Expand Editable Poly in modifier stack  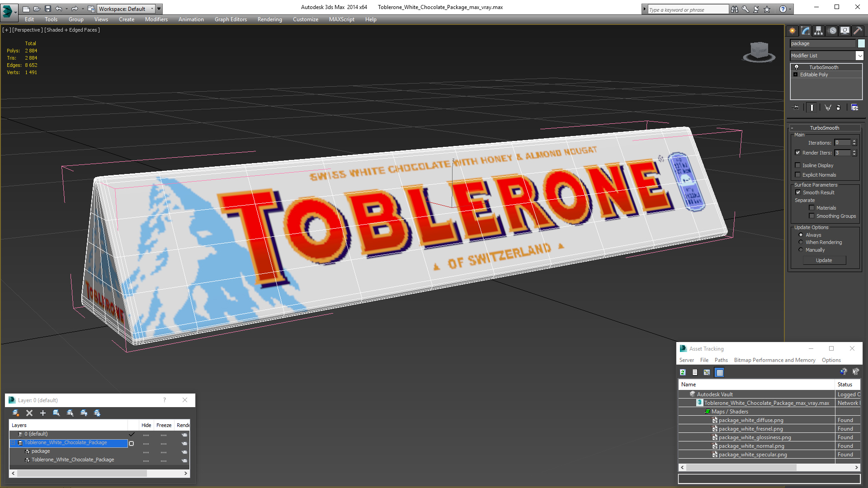796,75
